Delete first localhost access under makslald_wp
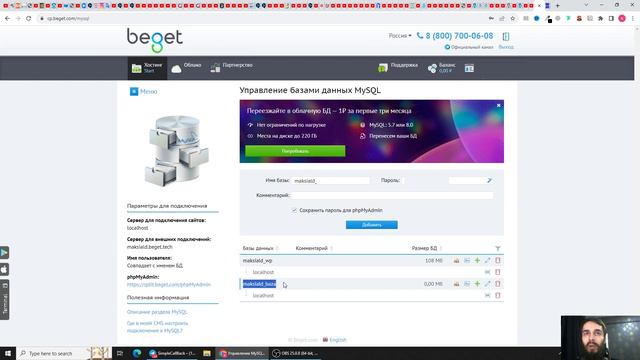 pos(498,272)
